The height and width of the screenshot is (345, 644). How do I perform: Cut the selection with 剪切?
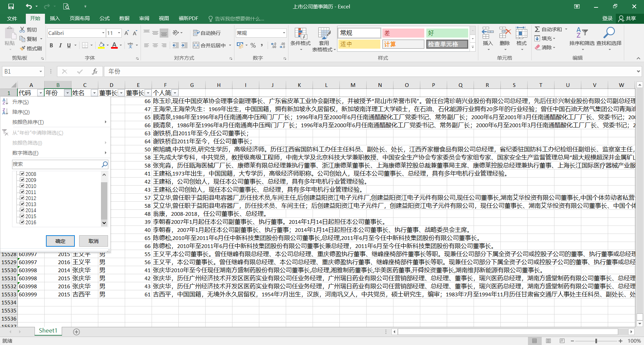point(28,30)
